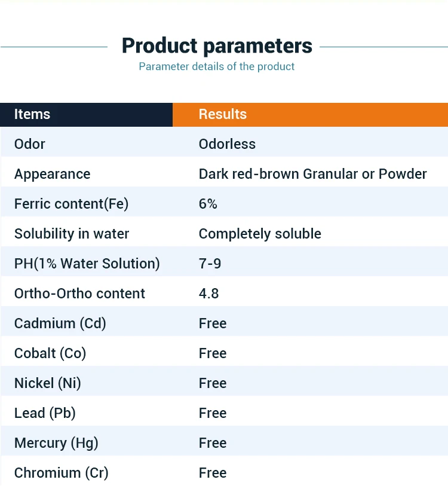Select the "Completely soluble" result

(260, 234)
